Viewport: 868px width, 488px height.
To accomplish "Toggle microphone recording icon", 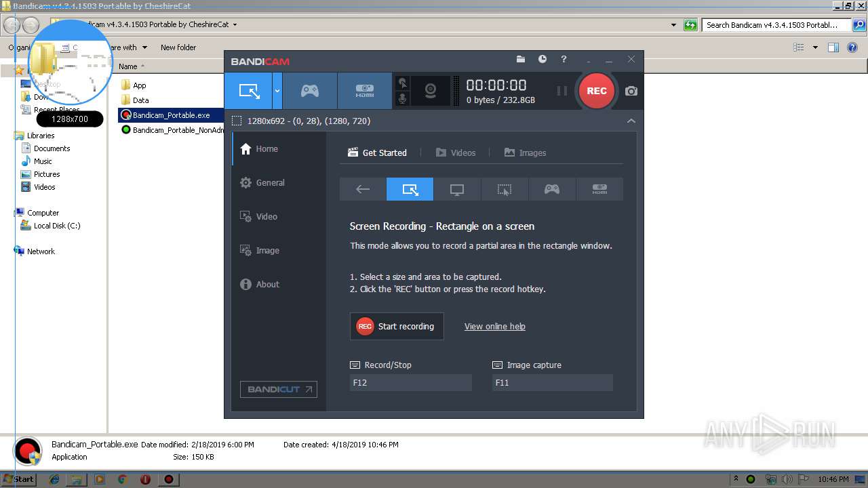I will coord(403,99).
